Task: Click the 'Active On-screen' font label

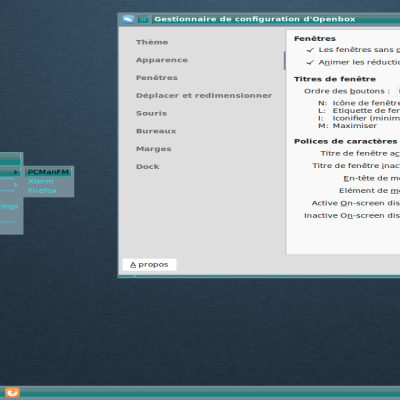Action: pyautogui.click(x=355, y=203)
